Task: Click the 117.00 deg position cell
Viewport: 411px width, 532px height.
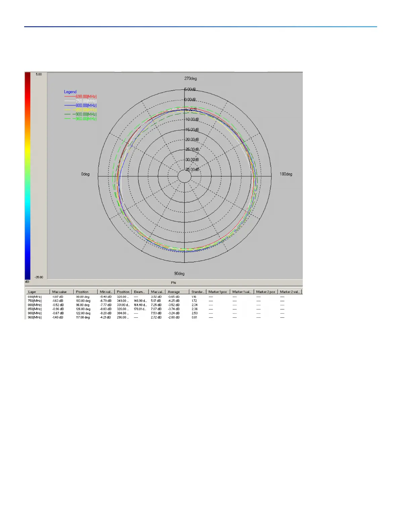Action: pyautogui.click(x=83, y=317)
